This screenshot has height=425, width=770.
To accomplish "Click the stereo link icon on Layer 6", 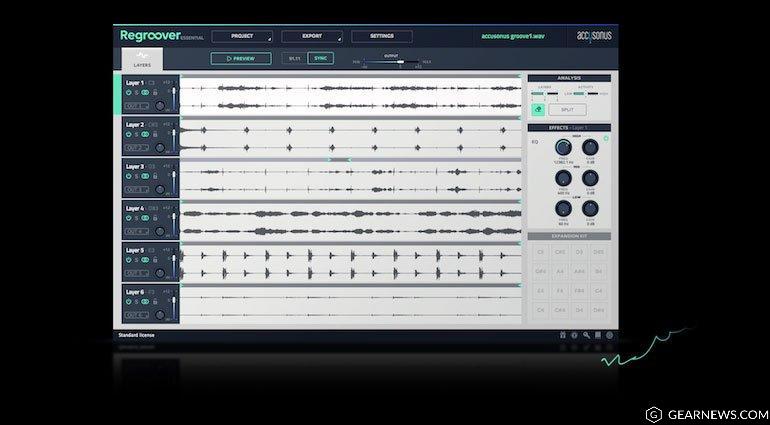I will 145,301.
